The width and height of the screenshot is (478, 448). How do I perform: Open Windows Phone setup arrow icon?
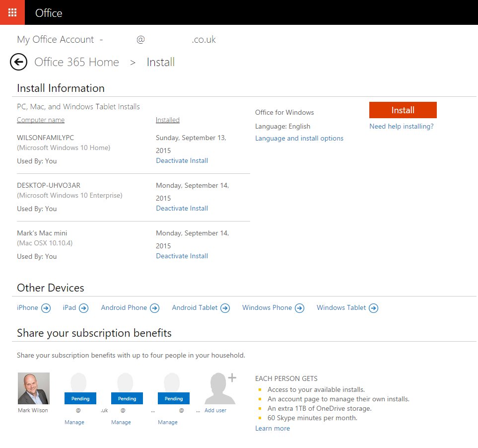(x=300, y=308)
